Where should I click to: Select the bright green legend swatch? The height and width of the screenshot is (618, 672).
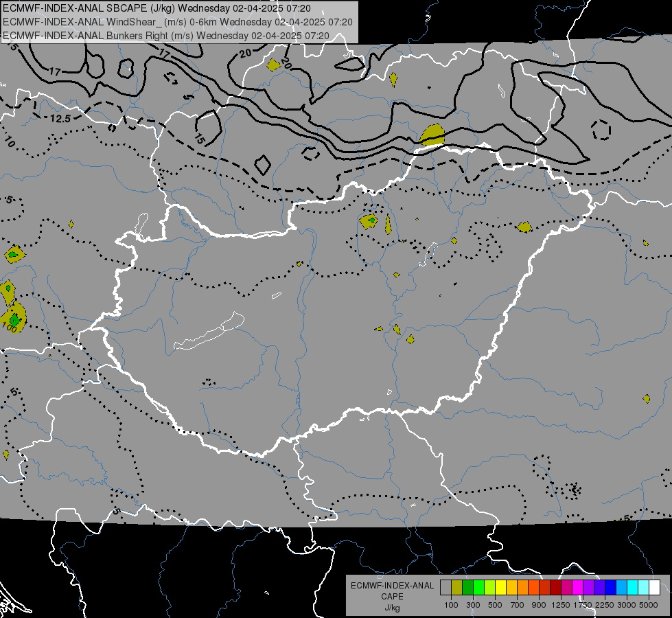(478, 587)
